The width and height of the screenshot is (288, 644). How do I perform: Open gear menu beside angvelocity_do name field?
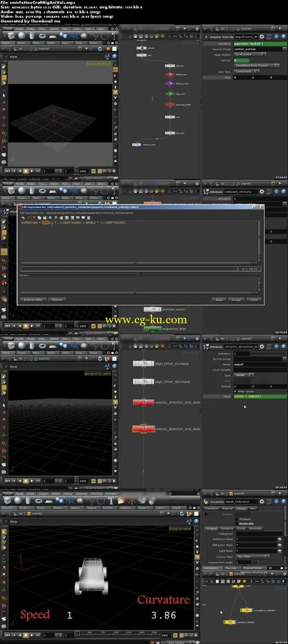pyautogui.click(x=262, y=37)
